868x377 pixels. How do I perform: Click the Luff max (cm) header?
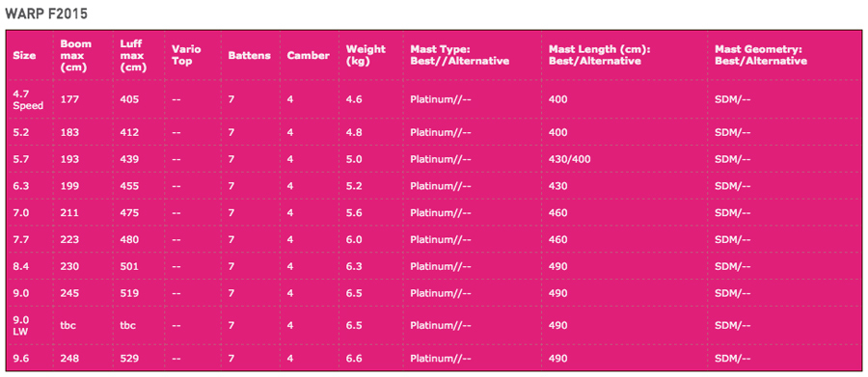click(x=133, y=55)
